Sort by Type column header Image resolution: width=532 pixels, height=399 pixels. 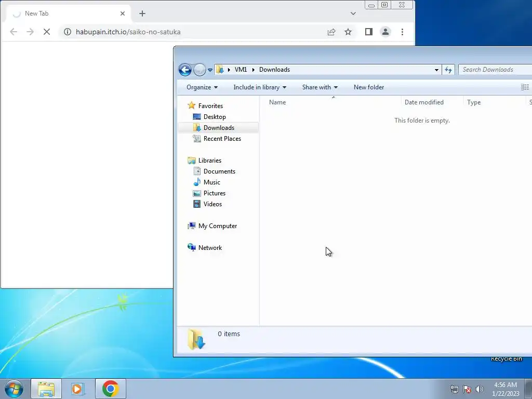(495, 102)
